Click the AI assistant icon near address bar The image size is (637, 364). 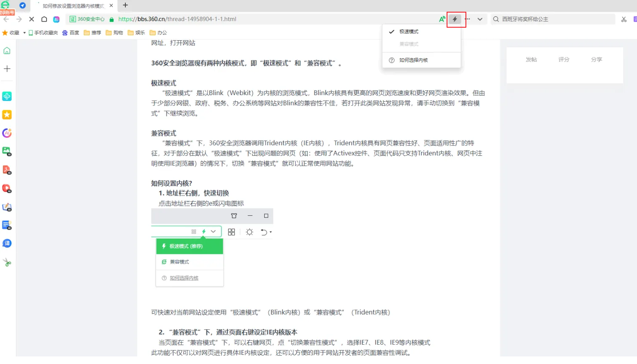click(56, 19)
